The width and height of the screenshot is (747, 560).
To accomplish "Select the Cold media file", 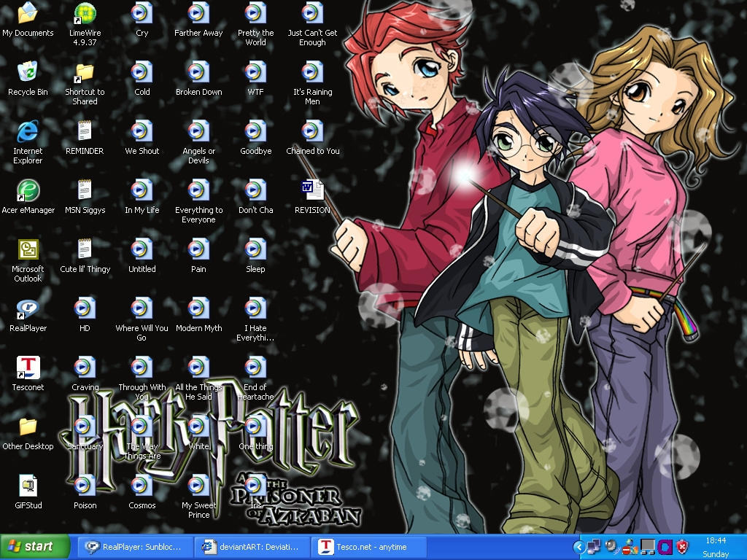I will point(142,72).
